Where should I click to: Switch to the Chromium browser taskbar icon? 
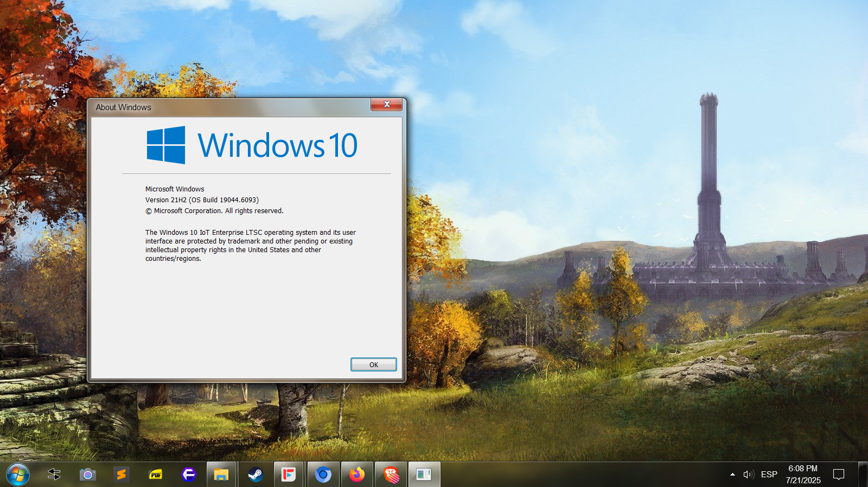323,475
